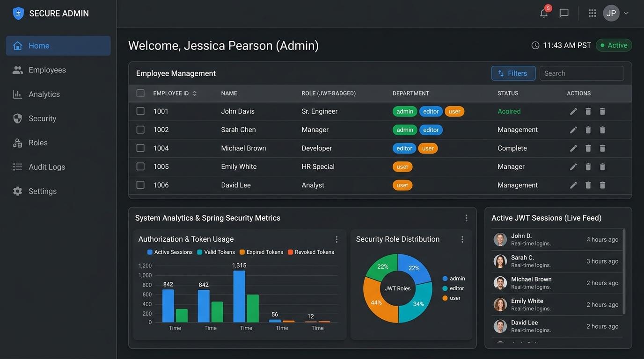The width and height of the screenshot is (644, 359).
Task: Click Emily White's avatar in JWT sessions
Action: (x=500, y=304)
